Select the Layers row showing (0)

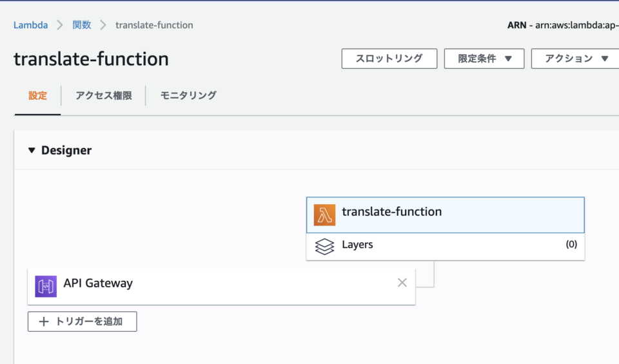[x=446, y=247]
